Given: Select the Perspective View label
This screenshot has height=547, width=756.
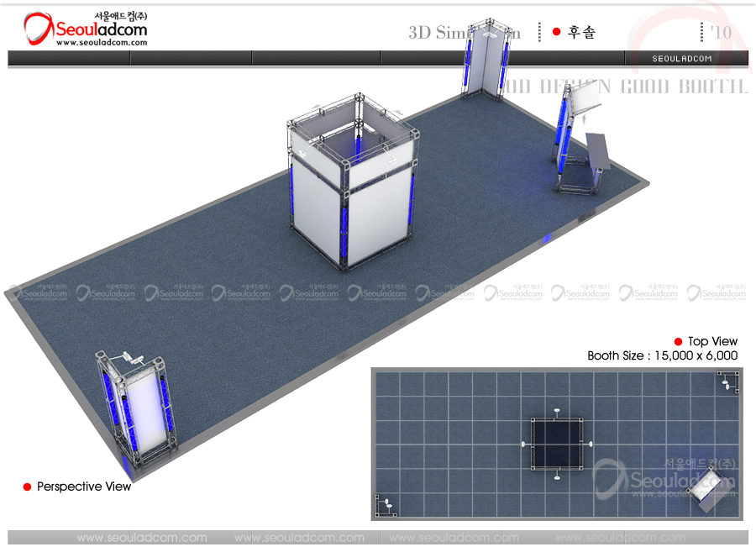Looking at the screenshot, I should click(x=84, y=487).
